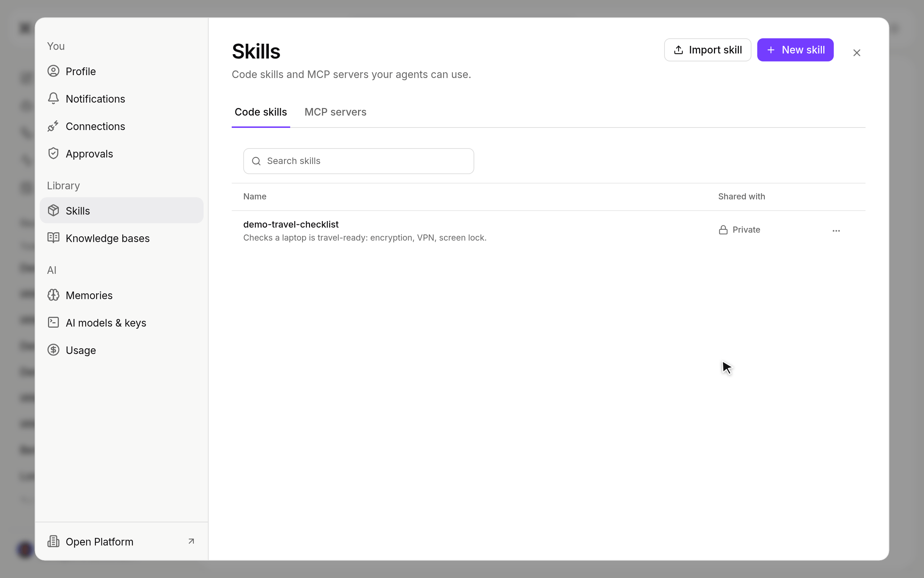Click the Approvals shield icon
This screenshot has width=924, height=578.
(53, 154)
